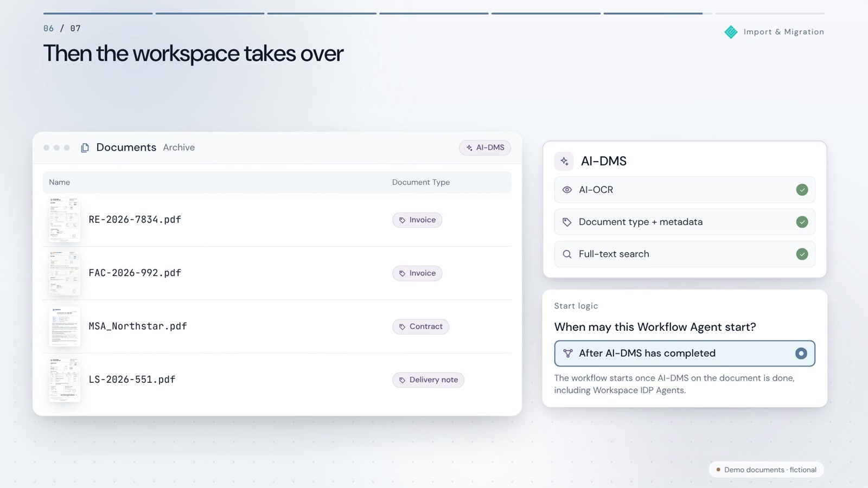
Task: Select file name LS-2026-551.pdf
Action: coord(132,380)
